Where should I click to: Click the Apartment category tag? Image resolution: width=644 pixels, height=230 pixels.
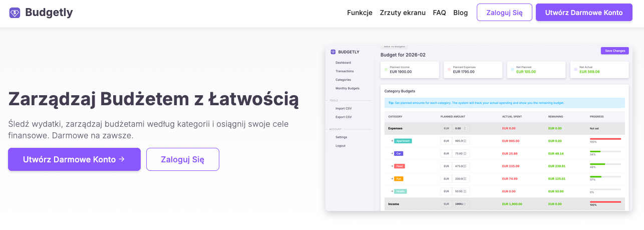(403, 141)
